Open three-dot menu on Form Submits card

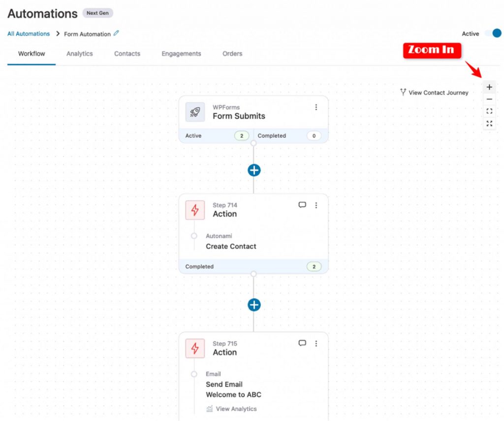[x=316, y=107]
